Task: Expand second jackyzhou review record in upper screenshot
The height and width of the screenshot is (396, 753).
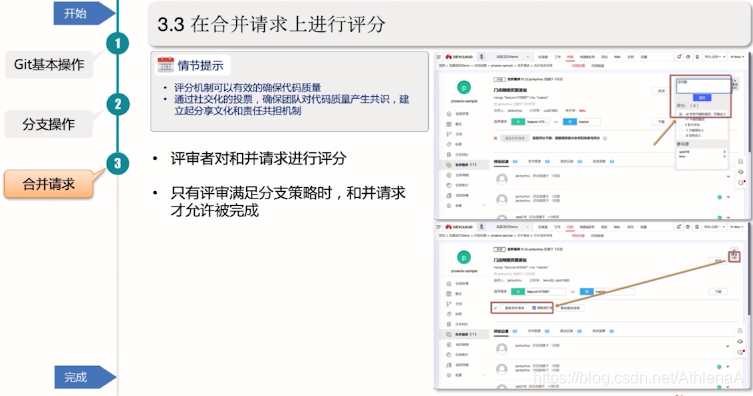Action: pyautogui.click(x=729, y=197)
